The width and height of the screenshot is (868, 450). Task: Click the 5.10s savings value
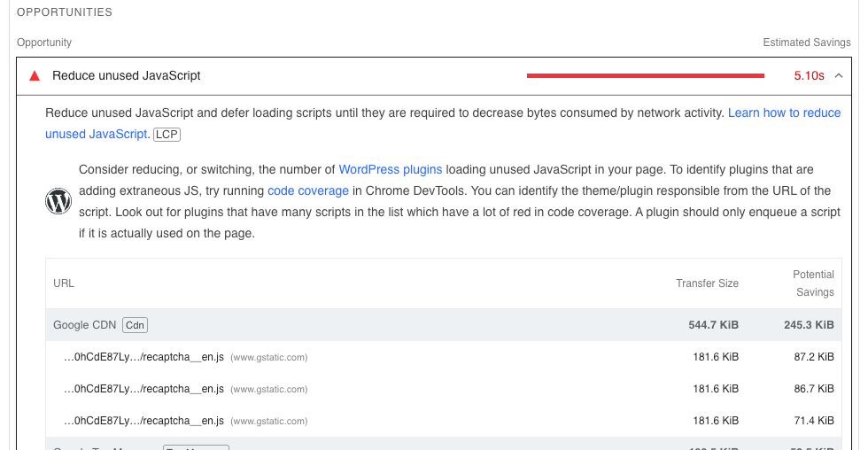point(809,76)
